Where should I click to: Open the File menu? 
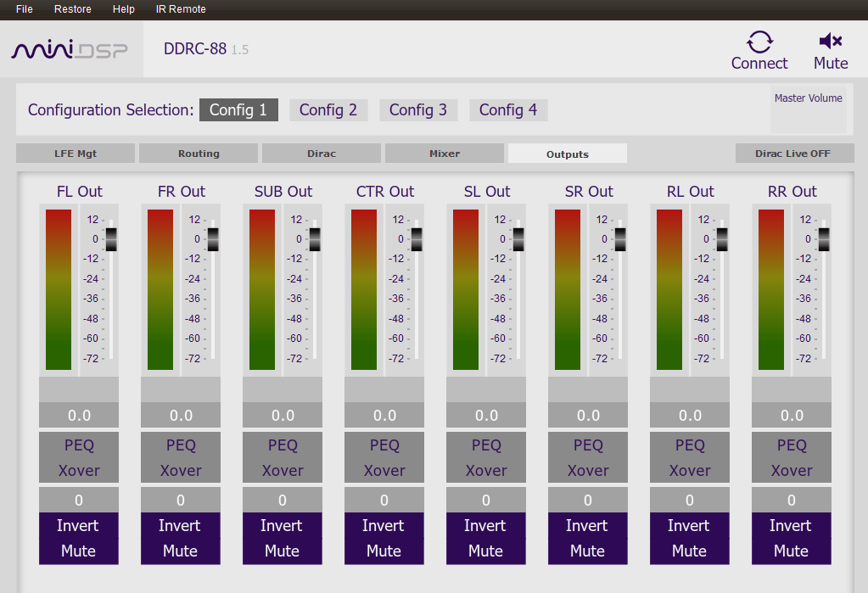tap(25, 9)
